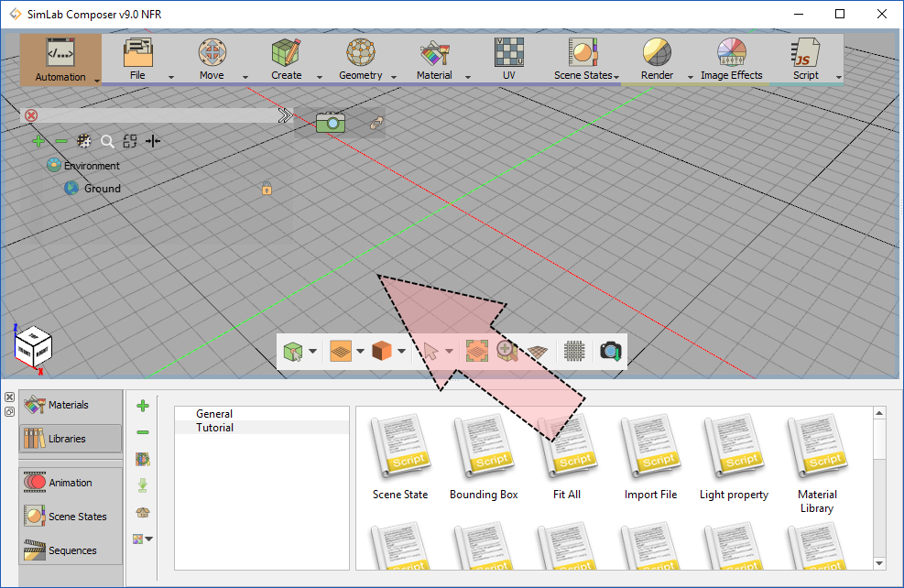Screen dimensions: 904x588
Task: Click the camera snapshot icon in viewport
Action: coord(330,123)
